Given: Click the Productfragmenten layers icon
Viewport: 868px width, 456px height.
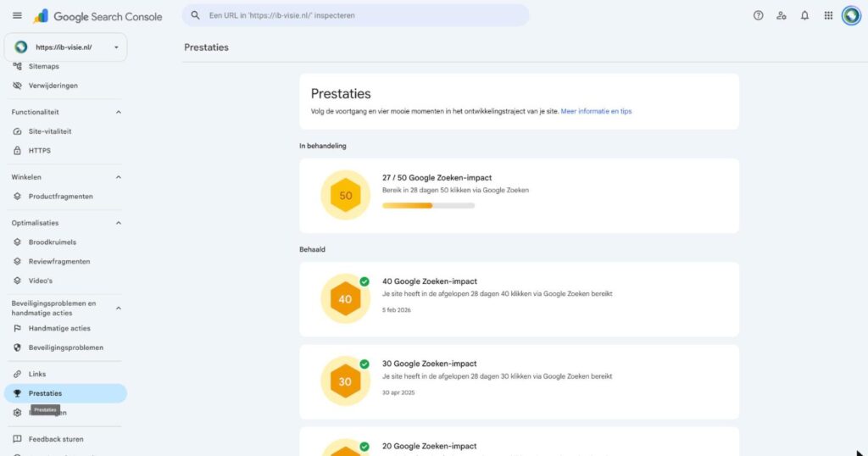Looking at the screenshot, I should 17,197.
